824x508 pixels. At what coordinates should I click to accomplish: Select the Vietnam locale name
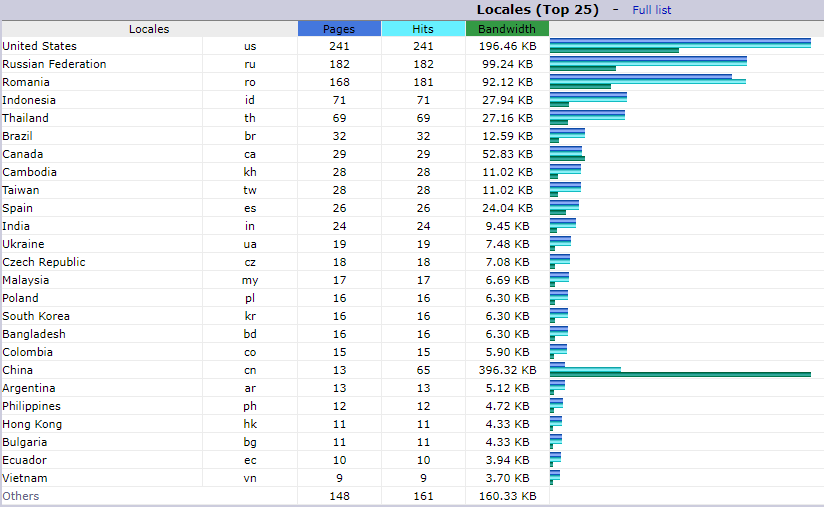25,478
